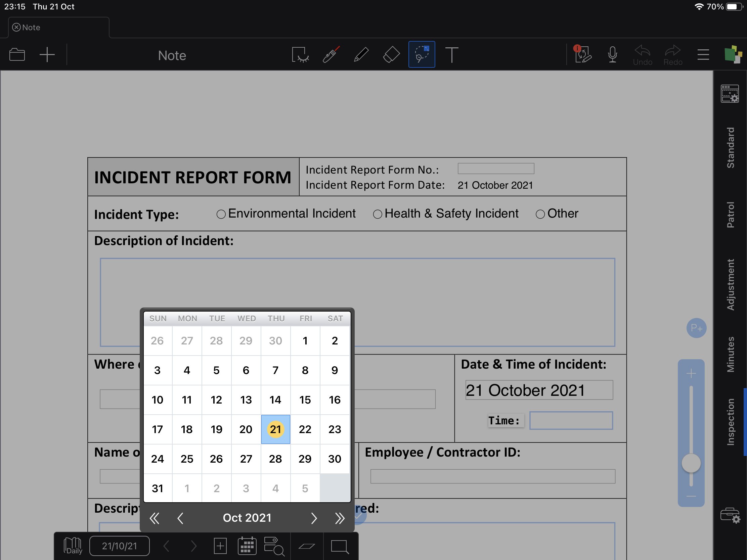Open form settings icon at sidebar top
Viewport: 747px width, 560px height.
(730, 94)
